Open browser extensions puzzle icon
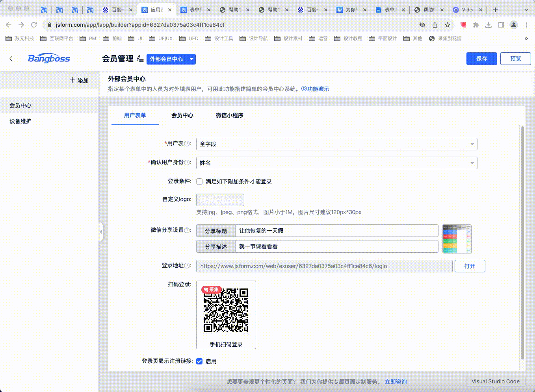Screen dimensions: 535x392 [x=476, y=25]
